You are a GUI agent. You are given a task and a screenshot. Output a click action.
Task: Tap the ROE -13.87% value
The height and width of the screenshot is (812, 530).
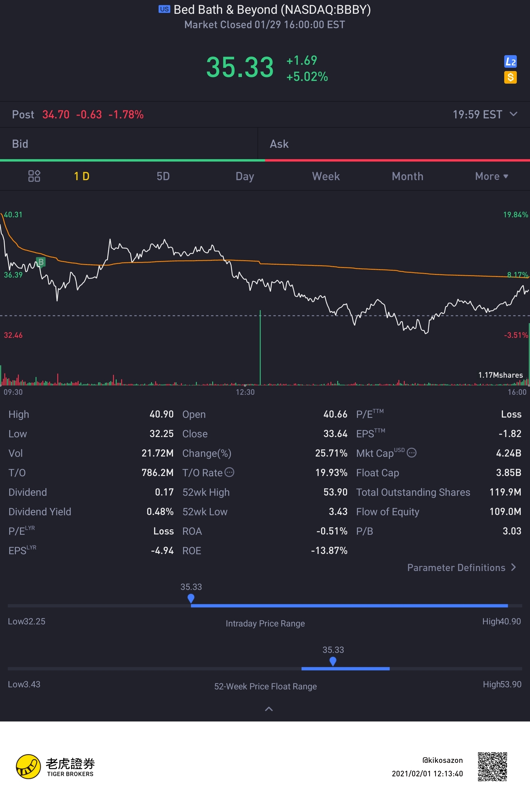point(329,550)
